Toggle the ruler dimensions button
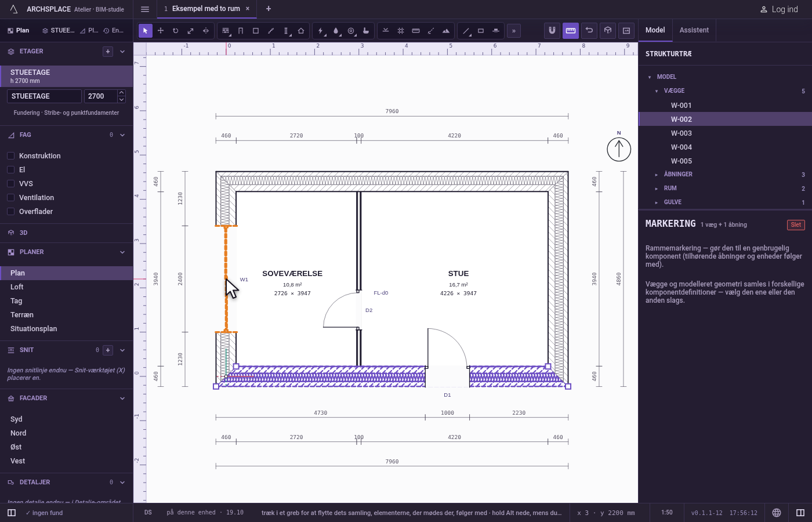The height and width of the screenshot is (522, 812). pos(571,30)
